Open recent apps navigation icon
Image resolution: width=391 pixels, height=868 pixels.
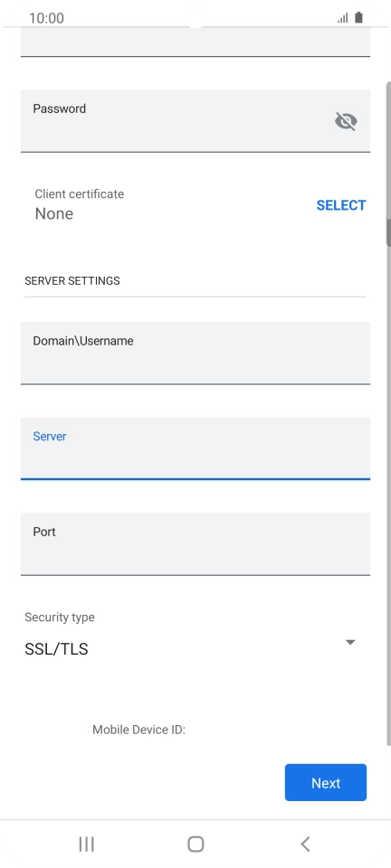(x=86, y=844)
